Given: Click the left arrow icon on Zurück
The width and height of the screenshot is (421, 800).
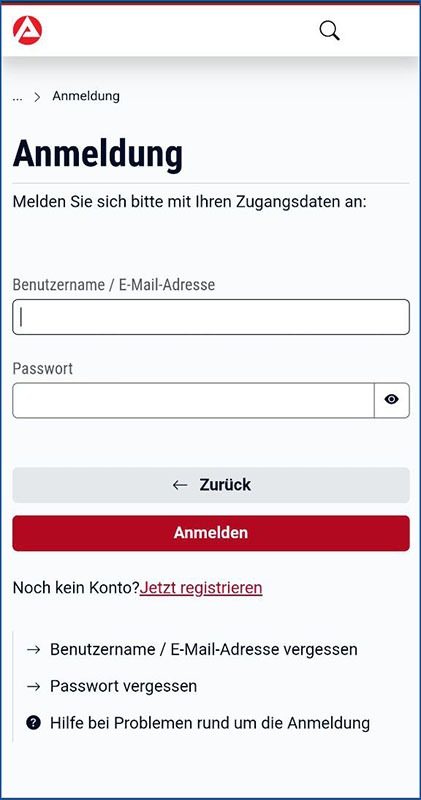Looking at the screenshot, I should (180, 485).
